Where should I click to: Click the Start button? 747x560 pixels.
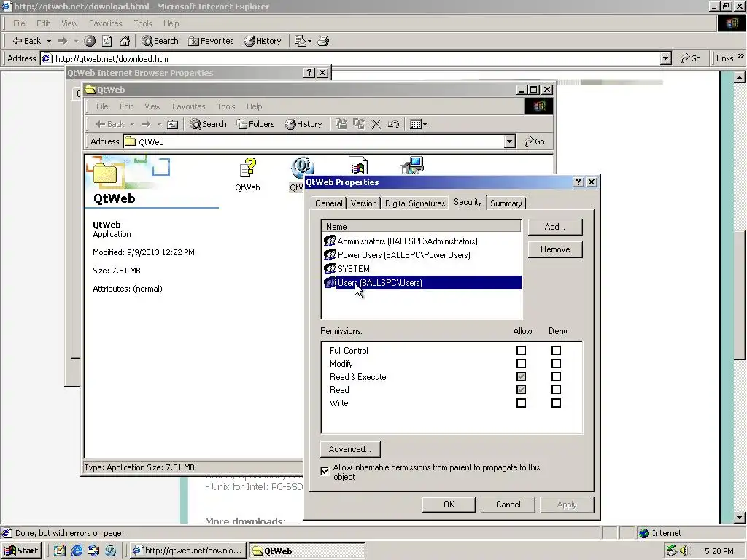[x=21, y=551]
